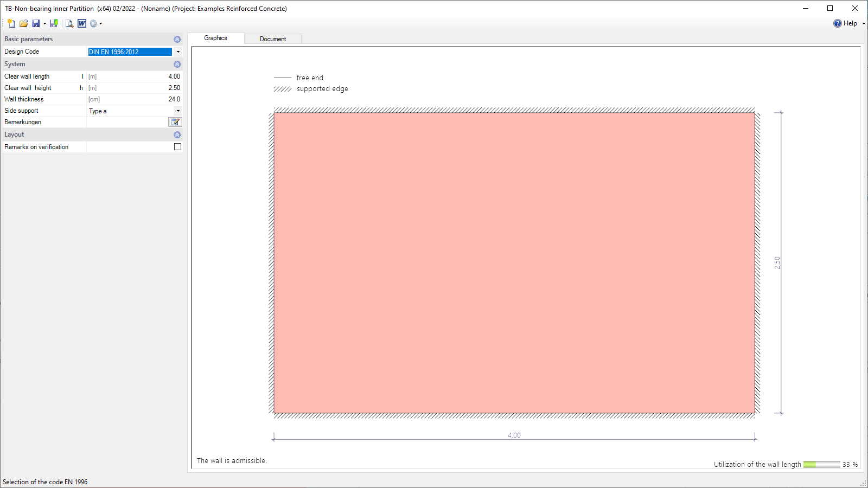Open the arrow menu next to Save

(x=44, y=23)
